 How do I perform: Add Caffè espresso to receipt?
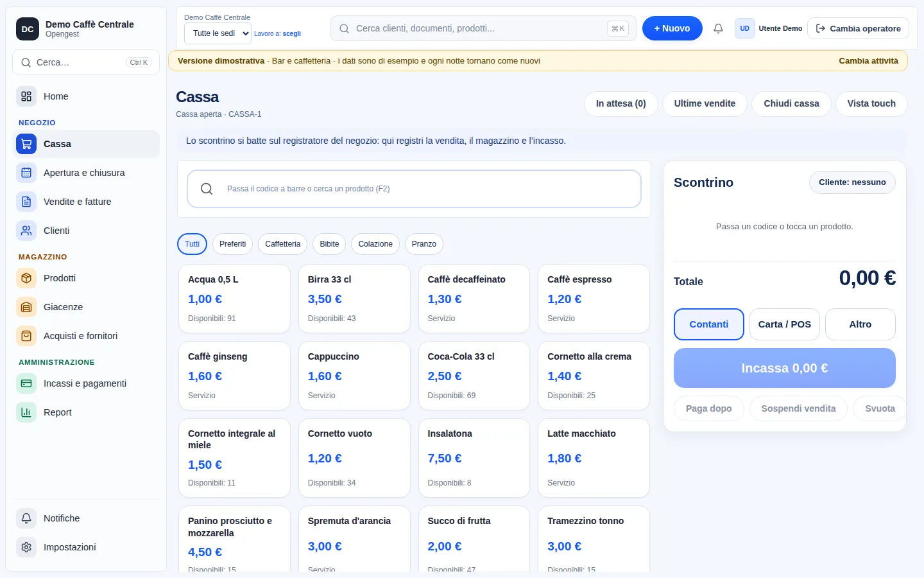point(594,299)
